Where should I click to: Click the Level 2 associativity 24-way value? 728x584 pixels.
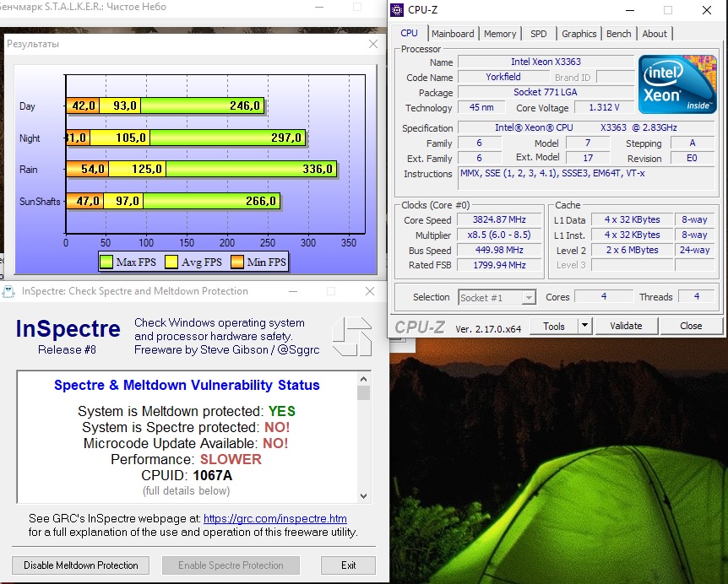click(694, 250)
